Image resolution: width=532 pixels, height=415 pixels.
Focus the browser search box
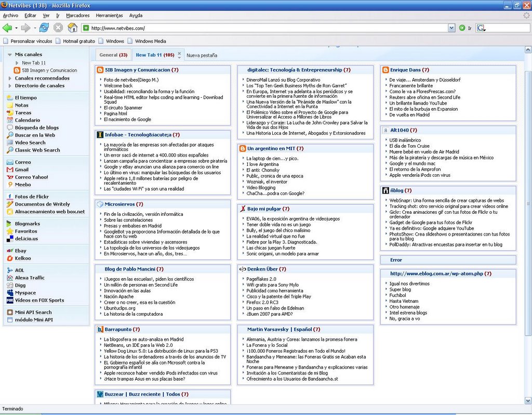point(508,28)
